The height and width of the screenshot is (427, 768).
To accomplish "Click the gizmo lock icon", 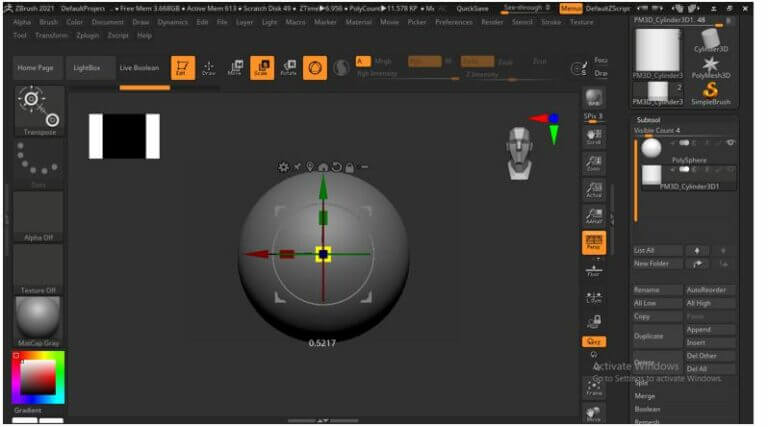I will coord(350,167).
